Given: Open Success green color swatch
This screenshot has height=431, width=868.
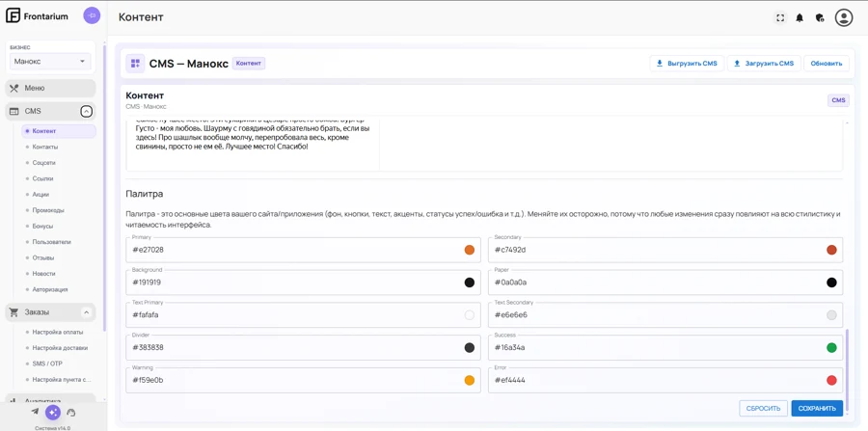Looking at the screenshot, I should point(831,348).
